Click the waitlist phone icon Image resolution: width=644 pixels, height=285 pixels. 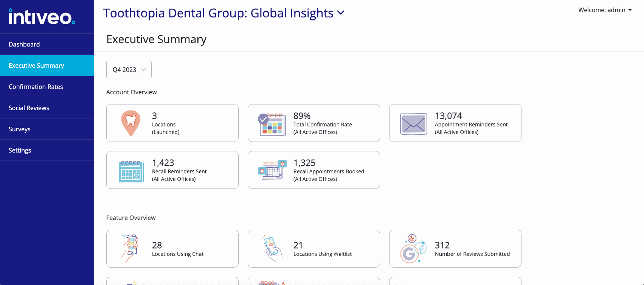click(x=272, y=249)
